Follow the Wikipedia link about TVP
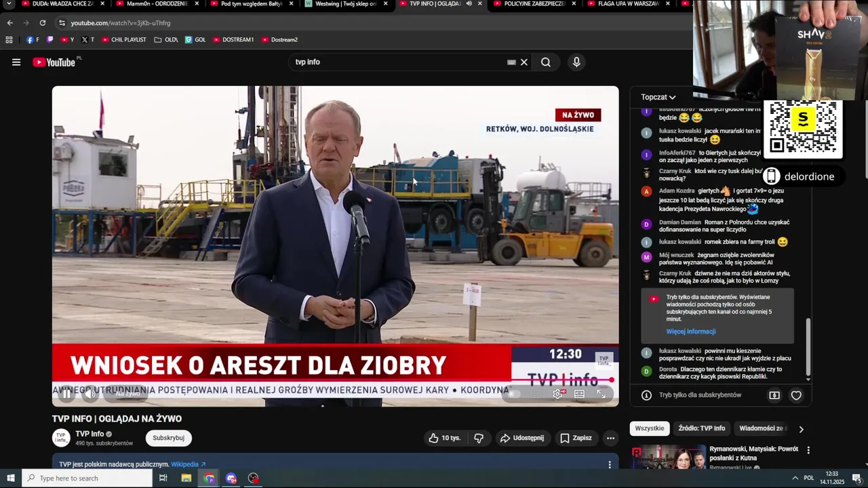Screen dimensions: 868x488 click(188, 464)
